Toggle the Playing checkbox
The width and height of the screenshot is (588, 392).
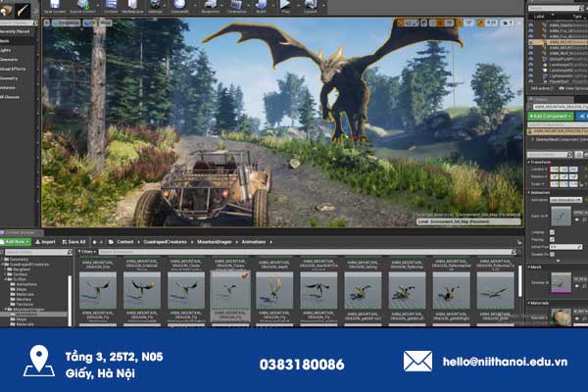(552, 239)
